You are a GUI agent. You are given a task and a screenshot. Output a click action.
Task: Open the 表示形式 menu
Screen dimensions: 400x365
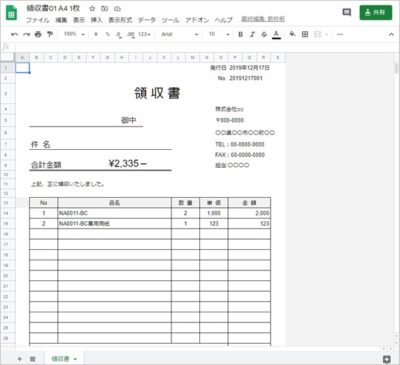[120, 20]
